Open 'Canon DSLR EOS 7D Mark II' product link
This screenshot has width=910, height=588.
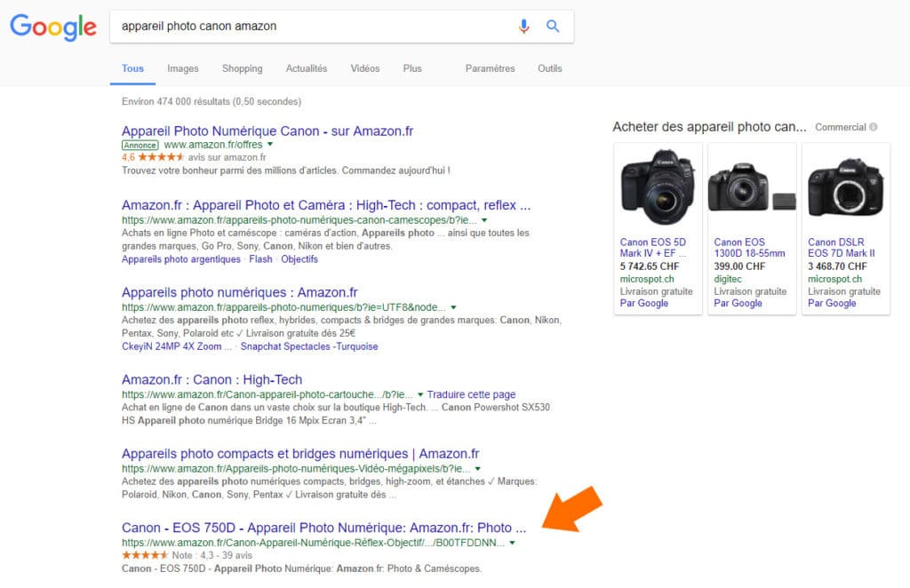coord(842,248)
